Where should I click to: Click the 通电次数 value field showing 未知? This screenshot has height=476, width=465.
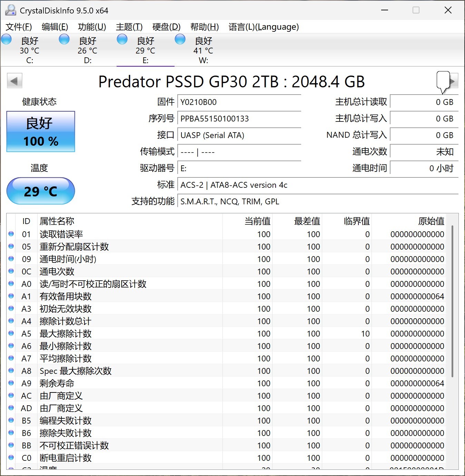[x=424, y=152]
